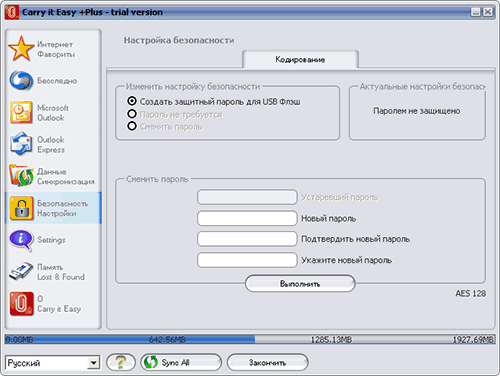Click the Данные Синхронизация folder icon
The image size is (500, 376).
[x=21, y=175]
